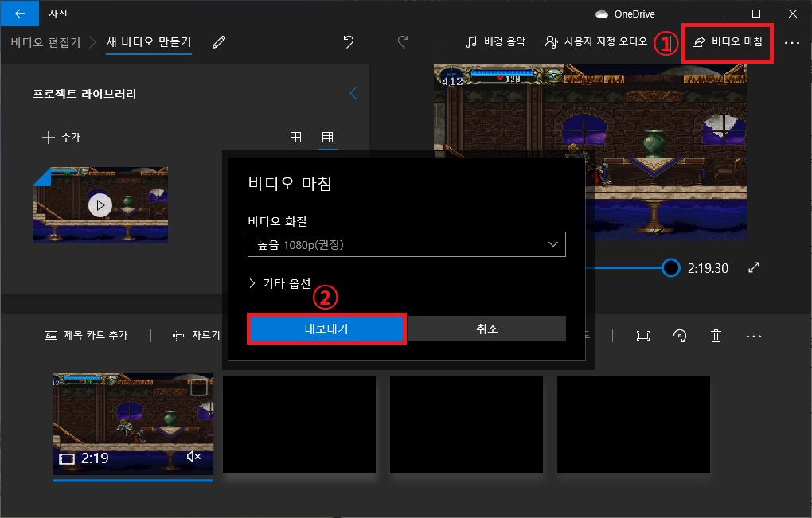This screenshot has height=518, width=812.
Task: Open storyboard more options ellipsis
Action: point(753,337)
